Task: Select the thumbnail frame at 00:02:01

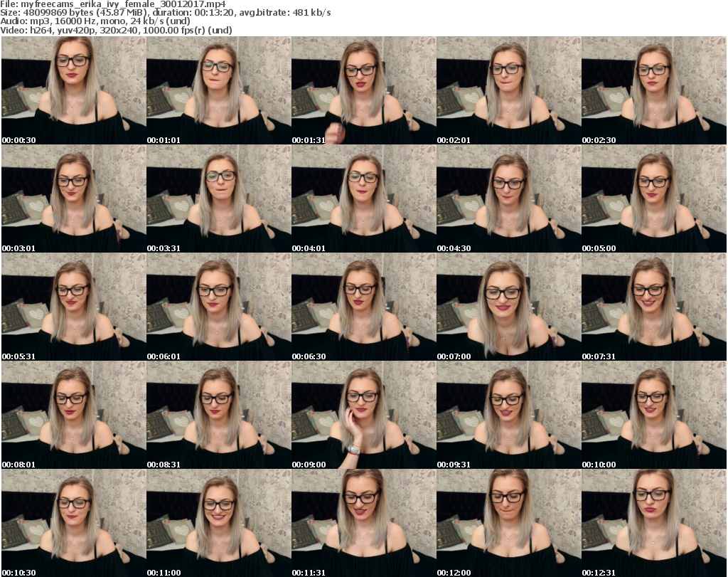Action: pos(509,90)
